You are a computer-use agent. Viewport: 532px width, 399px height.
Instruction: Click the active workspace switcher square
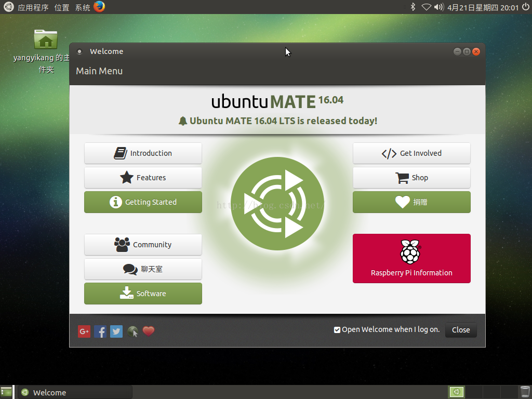(x=456, y=392)
